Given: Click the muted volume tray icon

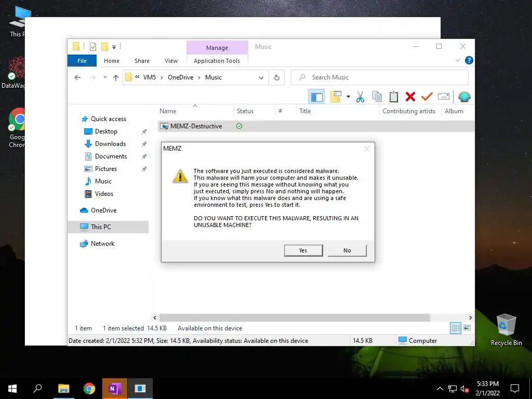Looking at the screenshot, I should 464,389.
